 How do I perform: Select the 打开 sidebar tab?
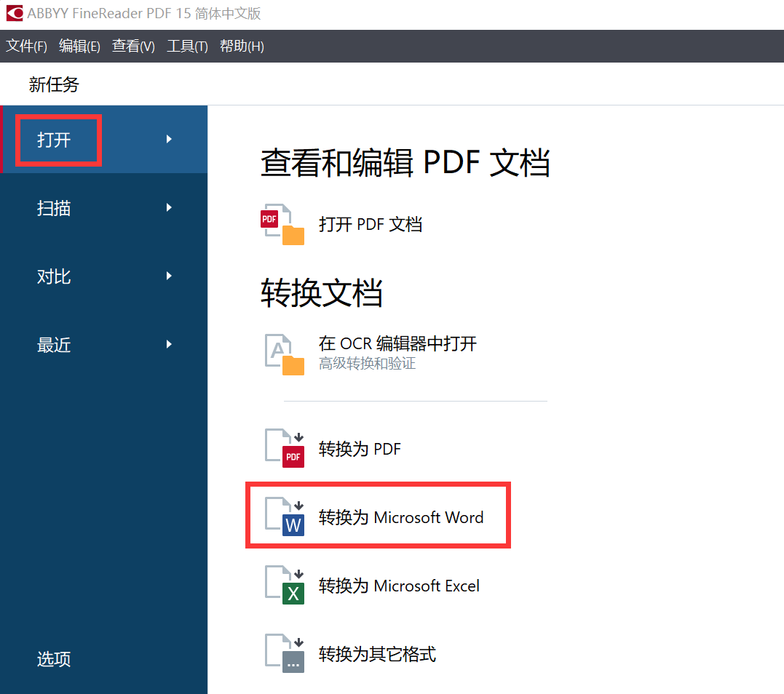click(x=104, y=140)
